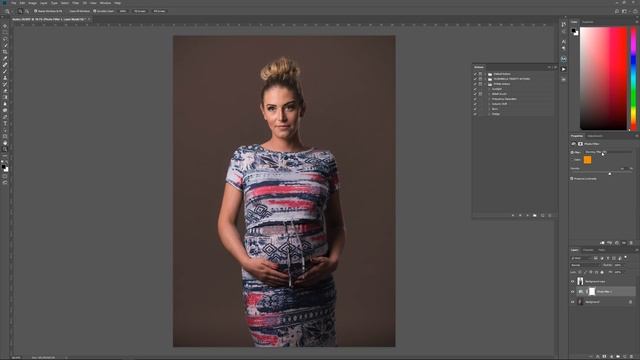Select the Quick Selection tool
Image resolution: width=640 pixels, height=360 pixels.
(x=5, y=45)
